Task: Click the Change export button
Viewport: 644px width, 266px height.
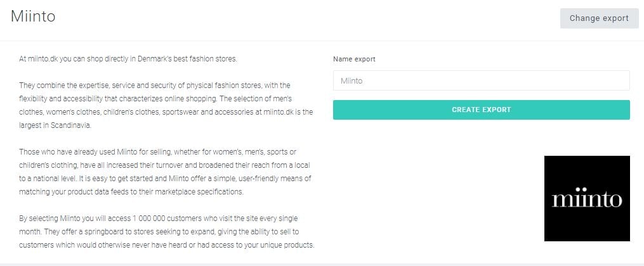Action: (599, 18)
